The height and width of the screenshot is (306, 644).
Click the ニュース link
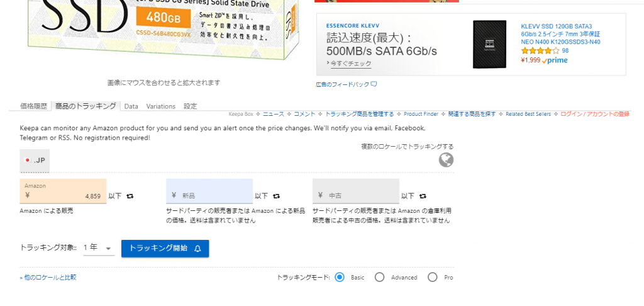(274, 114)
